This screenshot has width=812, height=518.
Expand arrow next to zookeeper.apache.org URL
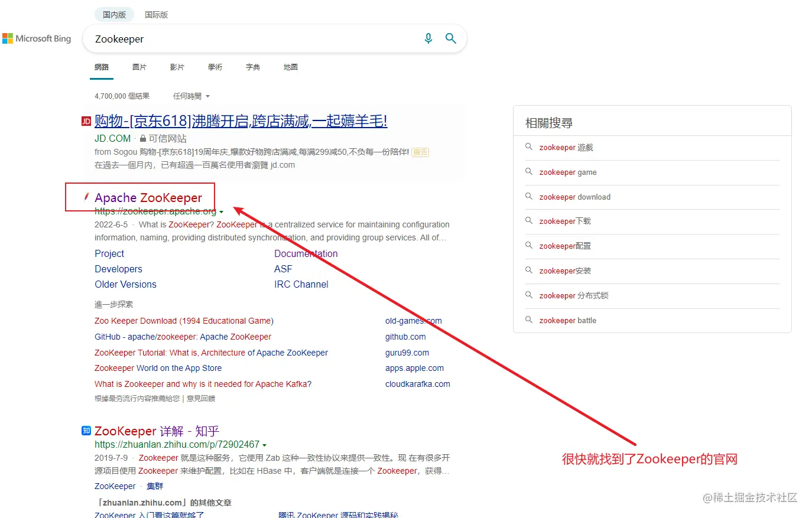[222, 212]
